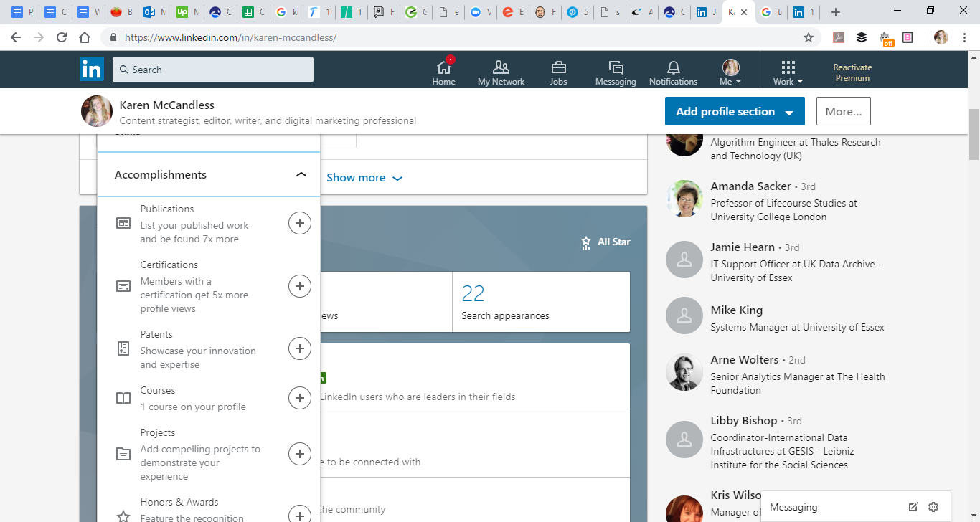
Task: Select the Patents heading text
Action: (156, 334)
